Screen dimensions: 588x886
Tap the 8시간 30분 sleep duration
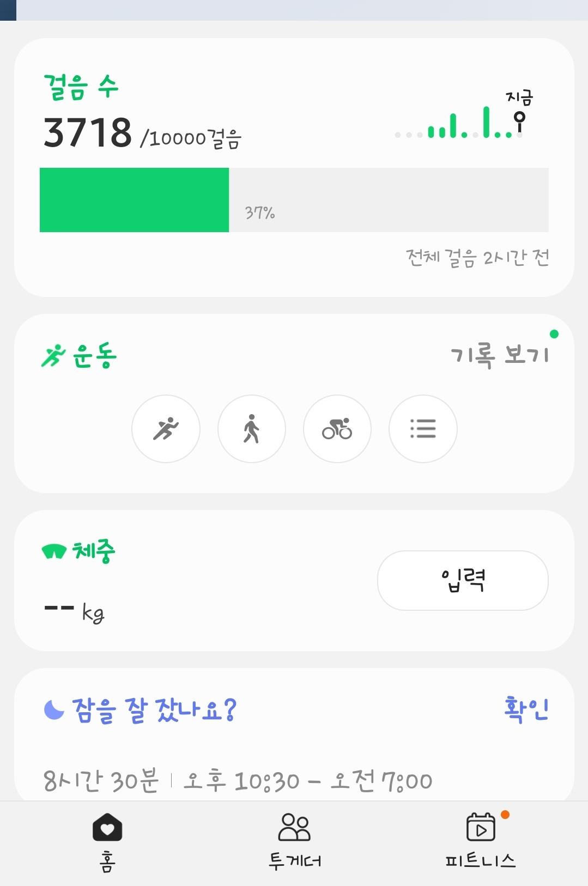point(101,780)
